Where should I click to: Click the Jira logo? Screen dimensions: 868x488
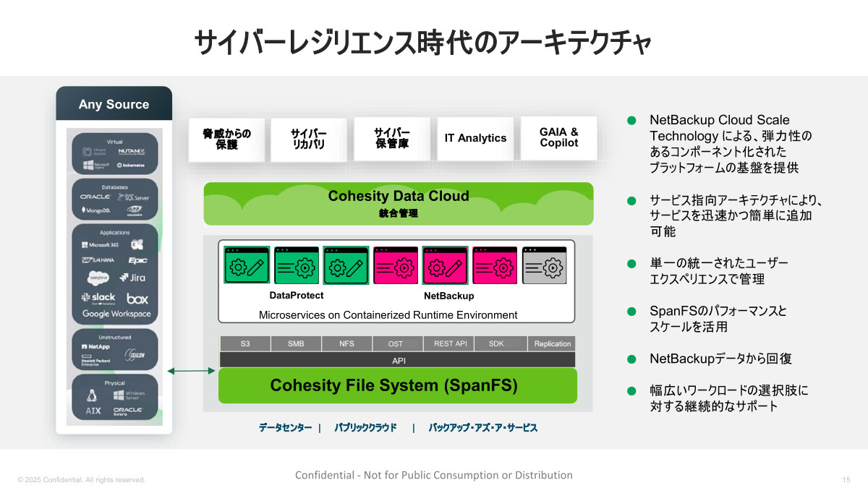132,278
